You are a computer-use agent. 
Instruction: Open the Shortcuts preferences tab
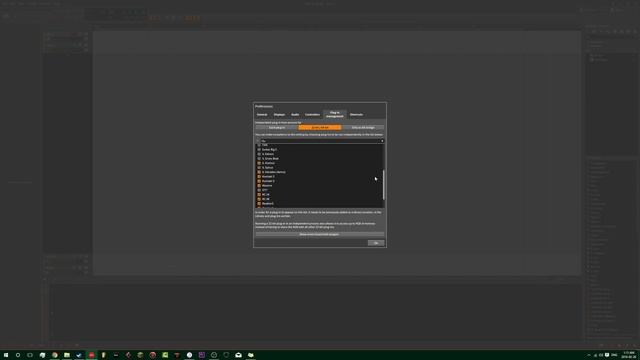(x=356, y=115)
